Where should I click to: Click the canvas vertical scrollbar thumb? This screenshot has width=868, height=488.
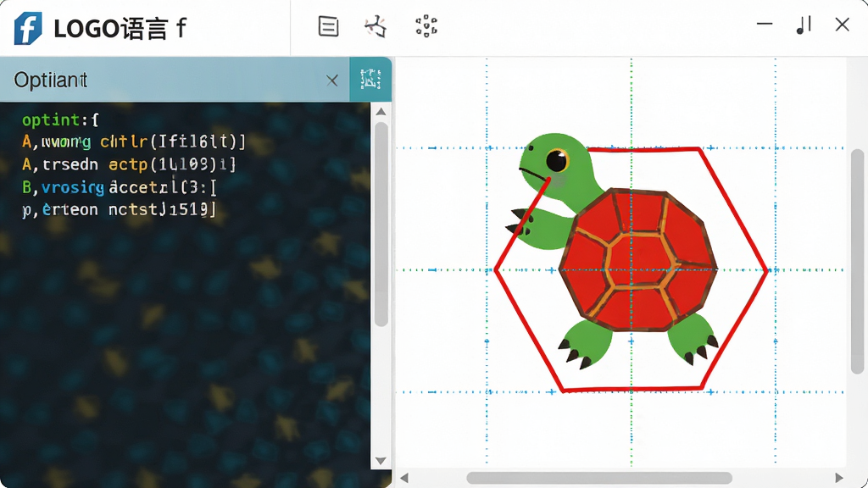858,261
